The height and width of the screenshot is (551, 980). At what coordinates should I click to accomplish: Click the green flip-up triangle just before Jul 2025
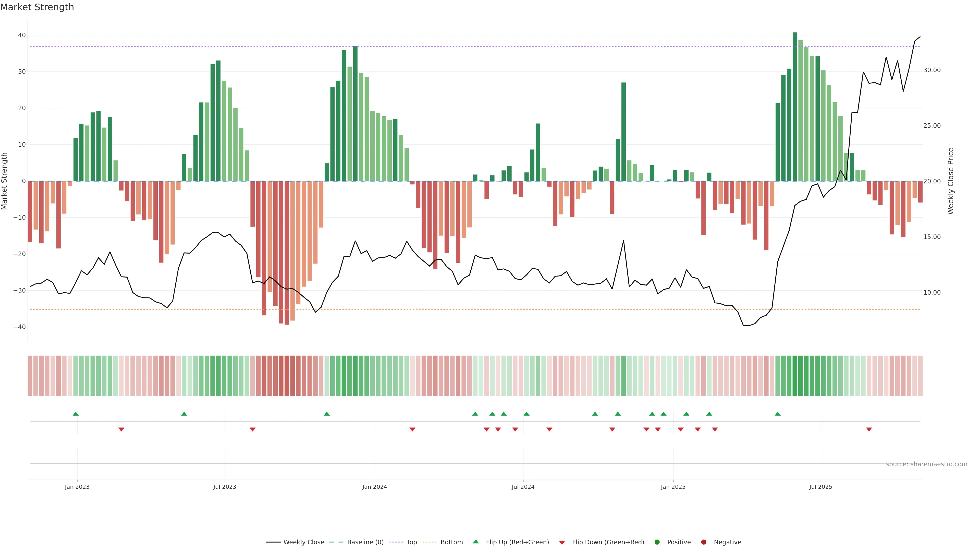point(778,414)
